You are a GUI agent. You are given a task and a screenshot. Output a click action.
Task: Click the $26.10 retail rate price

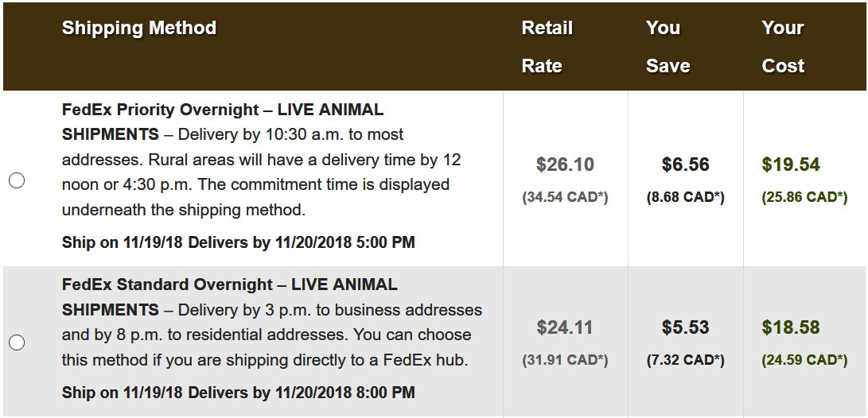(565, 164)
